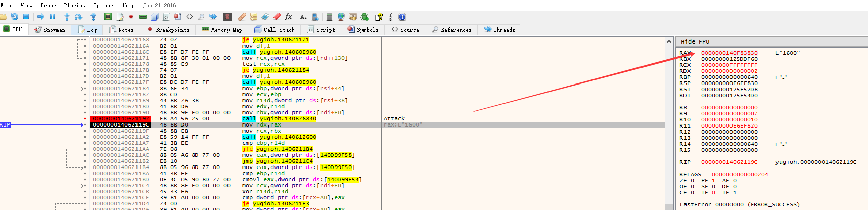The height and width of the screenshot is (210, 868).
Task: Click the script toolbar icon
Action: click(x=166, y=17)
